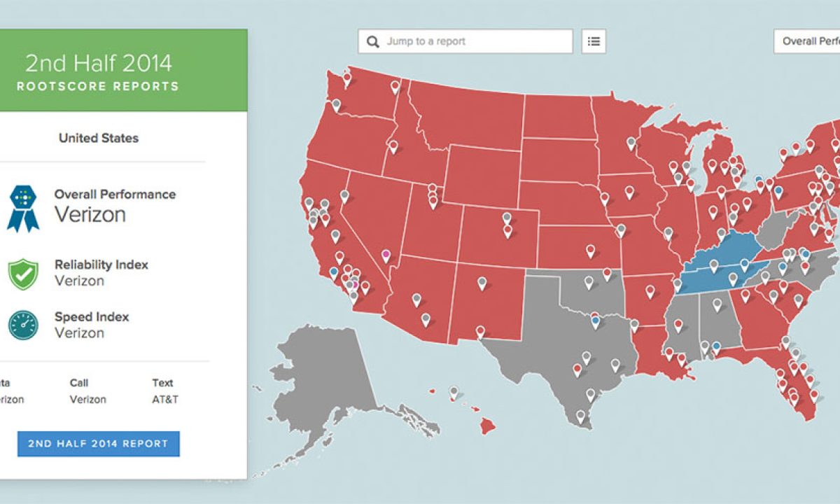840x504 pixels.
Task: Select the Call category showing Verizon
Action: [87, 391]
